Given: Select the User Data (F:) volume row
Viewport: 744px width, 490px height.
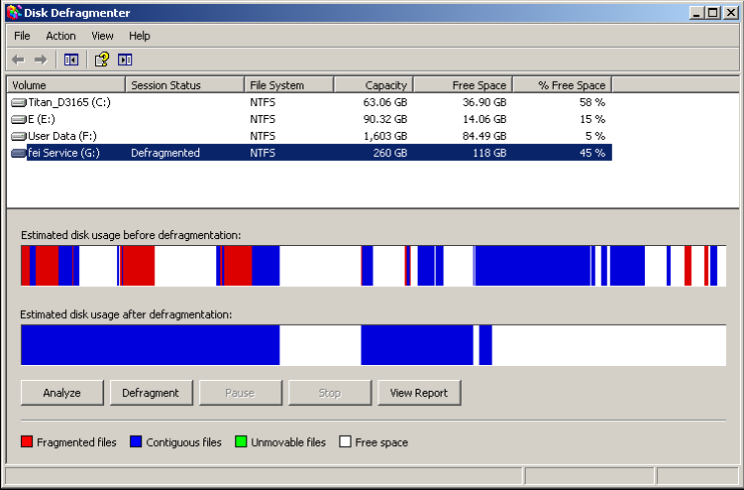Looking at the screenshot, I should click(310, 137).
